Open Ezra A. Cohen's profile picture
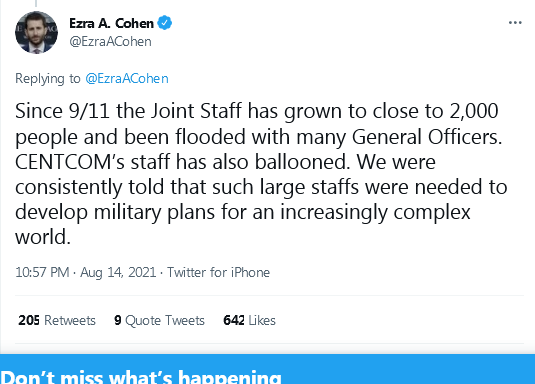Viewport: 535px width, 384px height. click(36, 32)
